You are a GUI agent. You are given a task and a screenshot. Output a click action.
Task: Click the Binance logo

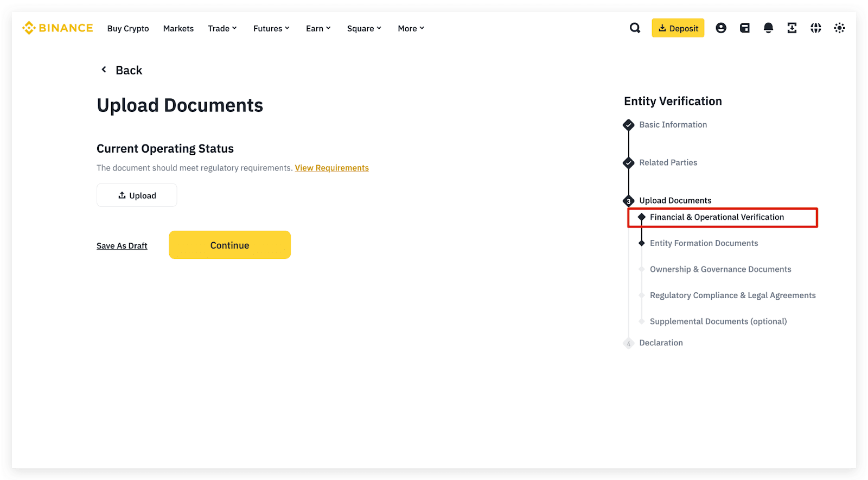click(58, 28)
